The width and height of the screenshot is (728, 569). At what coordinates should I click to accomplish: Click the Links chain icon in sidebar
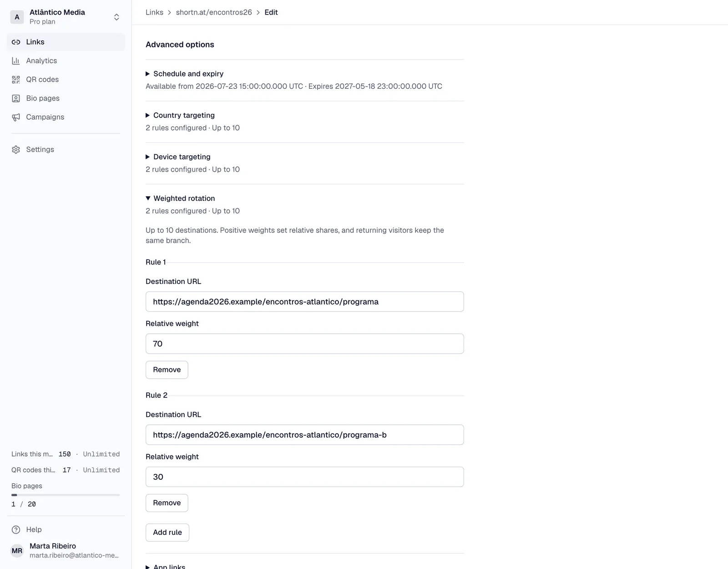[16, 42]
